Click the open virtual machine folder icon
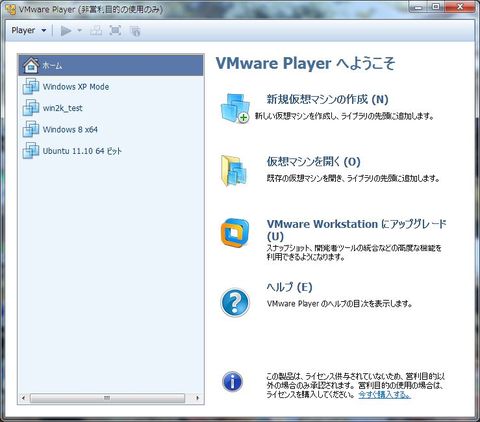 click(x=234, y=170)
